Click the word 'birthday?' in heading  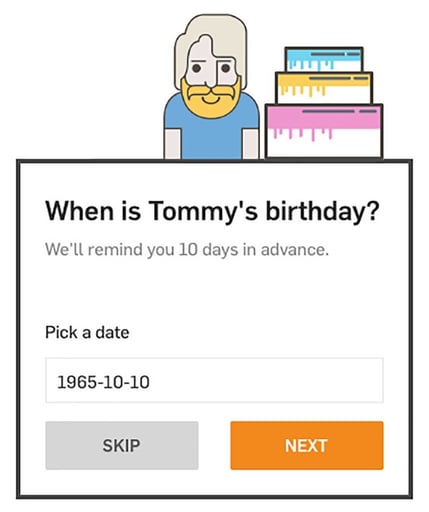(323, 211)
